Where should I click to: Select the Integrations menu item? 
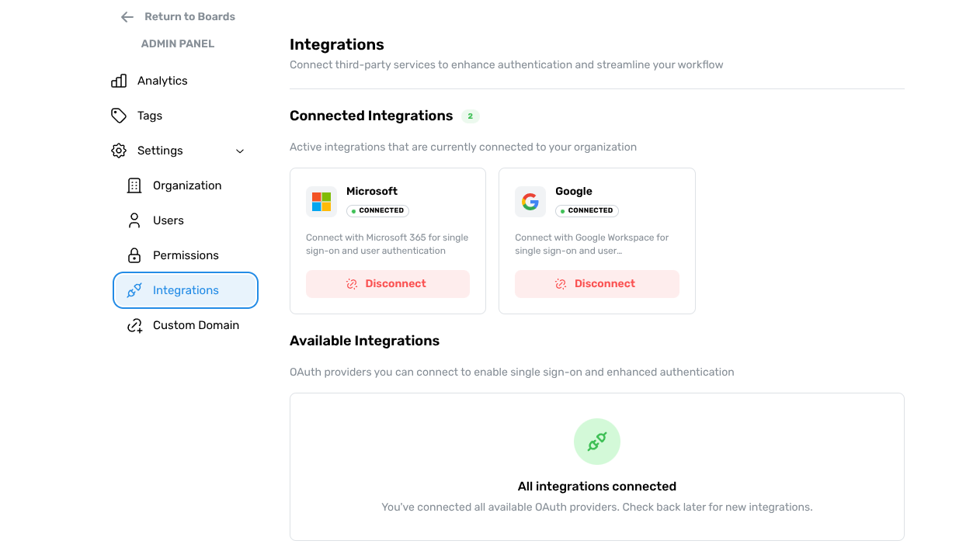[x=186, y=290]
